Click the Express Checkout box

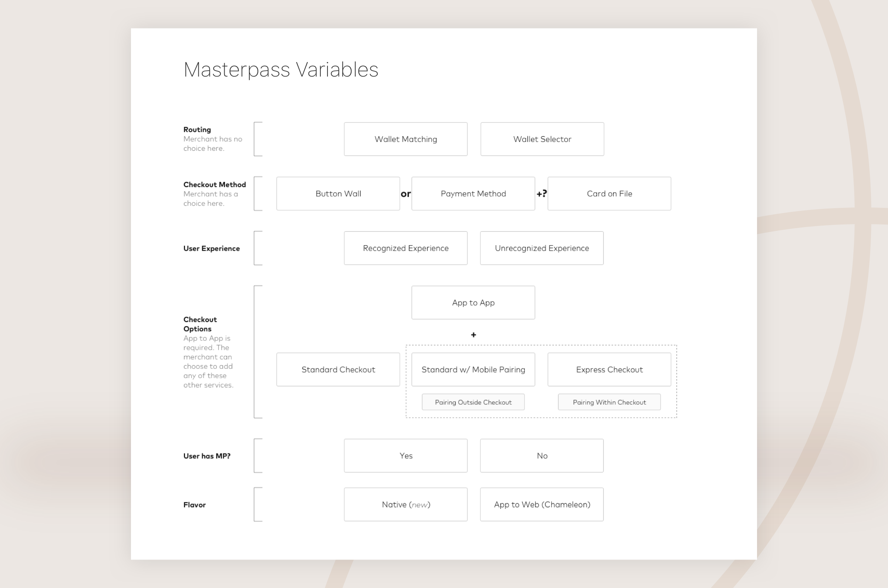pyautogui.click(x=609, y=369)
